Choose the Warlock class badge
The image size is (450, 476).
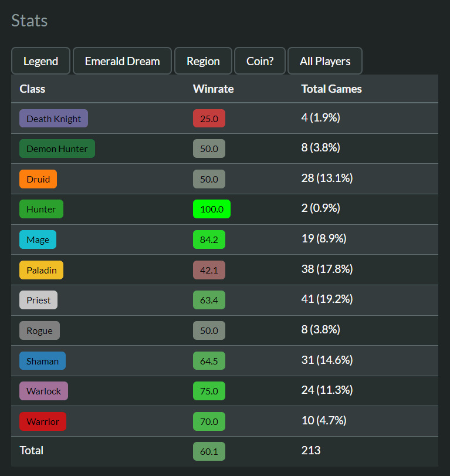(43, 391)
